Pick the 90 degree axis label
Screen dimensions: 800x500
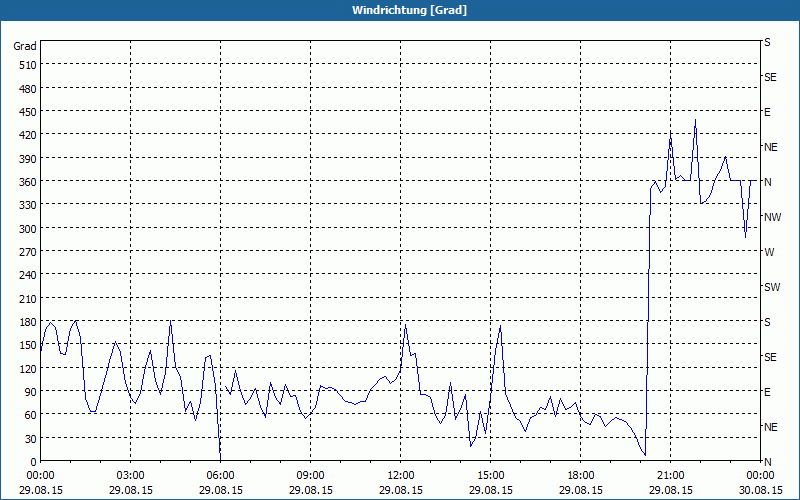pyautogui.click(x=31, y=392)
